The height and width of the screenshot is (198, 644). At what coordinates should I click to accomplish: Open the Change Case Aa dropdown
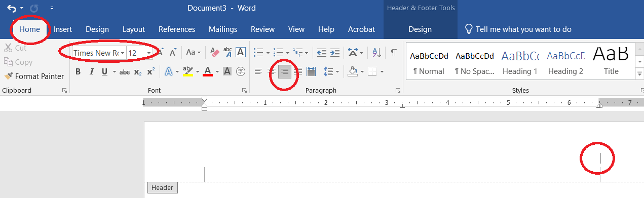[194, 53]
